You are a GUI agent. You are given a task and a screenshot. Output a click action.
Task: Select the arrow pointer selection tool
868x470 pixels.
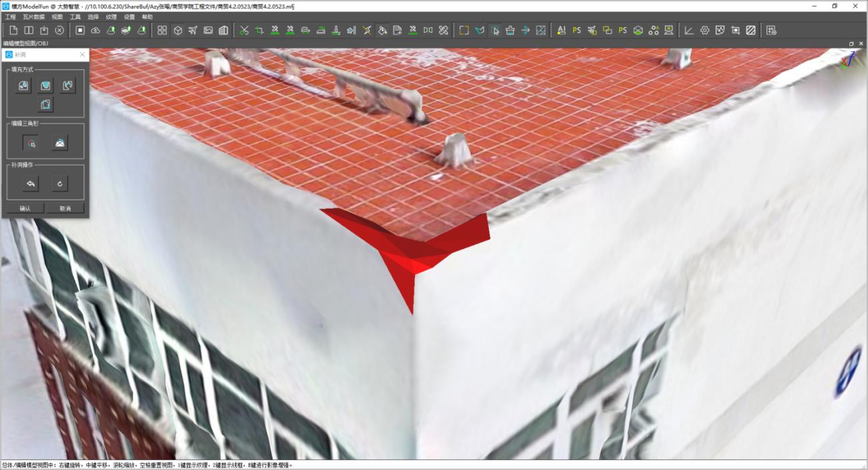coord(495,30)
